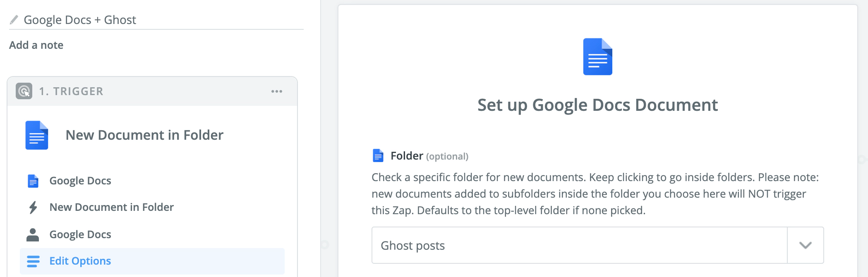Select the Google Docs app step item
This screenshot has width=868, height=277.
tap(80, 181)
